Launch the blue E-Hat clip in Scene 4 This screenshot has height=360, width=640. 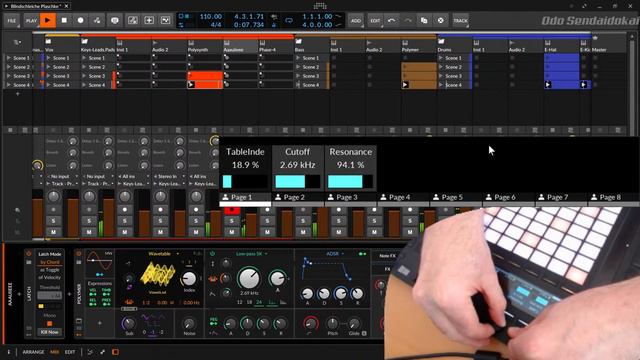point(548,85)
